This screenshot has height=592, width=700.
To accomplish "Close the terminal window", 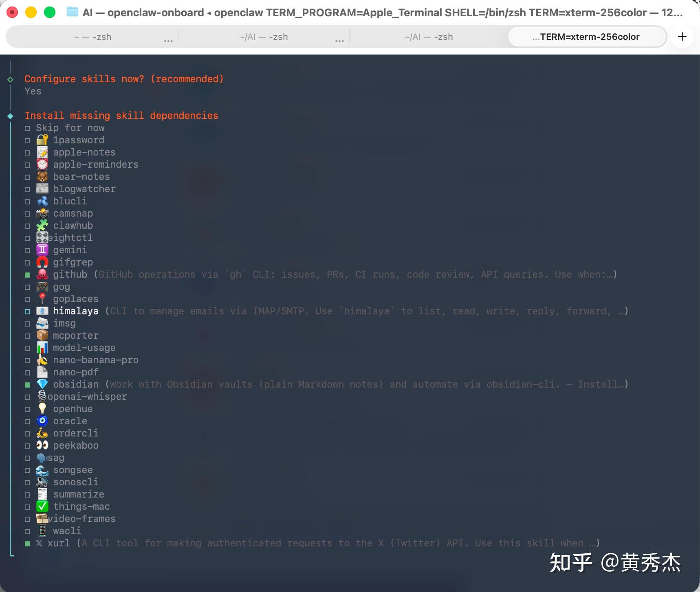I will tap(13, 13).
